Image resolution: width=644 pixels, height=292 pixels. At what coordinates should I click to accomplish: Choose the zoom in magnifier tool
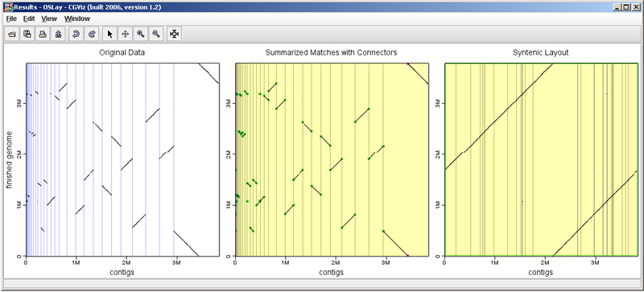(x=140, y=35)
